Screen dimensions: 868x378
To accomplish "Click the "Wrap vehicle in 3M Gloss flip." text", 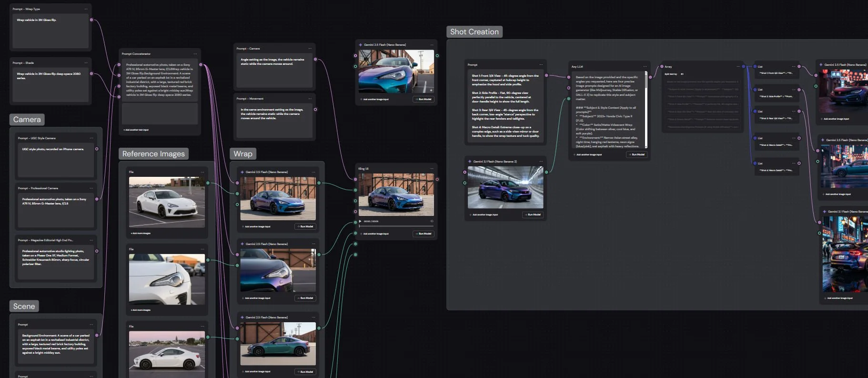I will point(37,20).
